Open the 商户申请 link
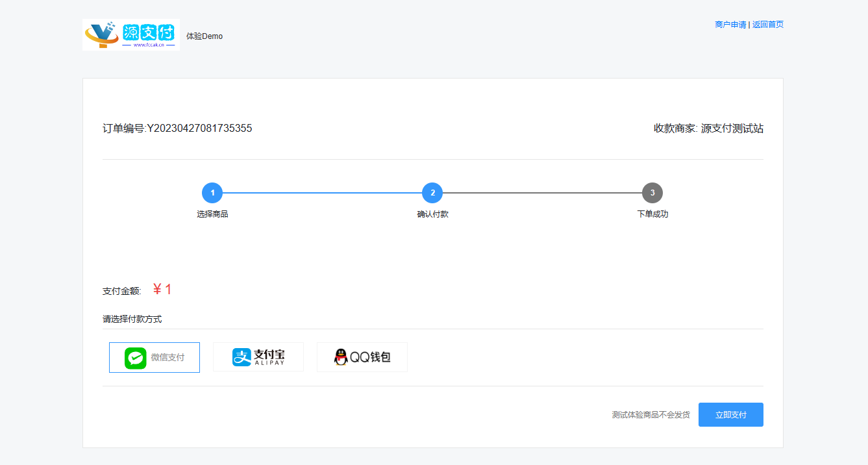Viewport: 868px width, 465px height. [730, 25]
